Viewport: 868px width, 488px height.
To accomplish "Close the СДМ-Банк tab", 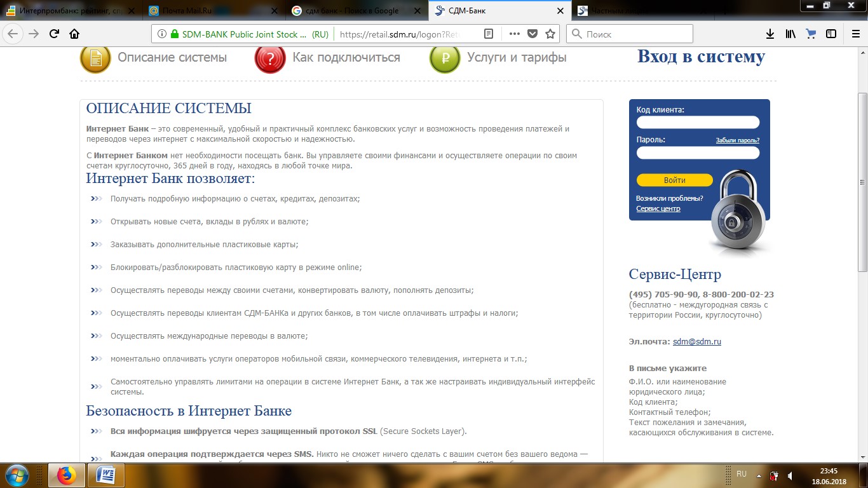I will coord(560,11).
